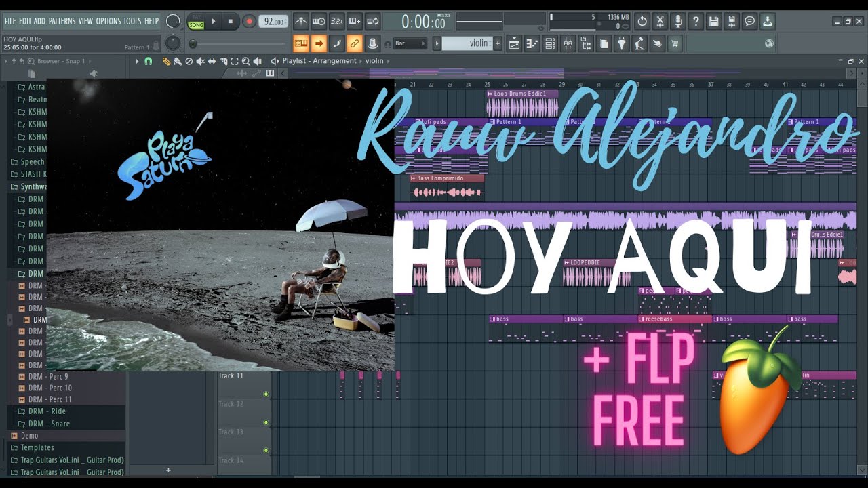
Task: Click the Tempo tapper icon
Action: [657, 44]
